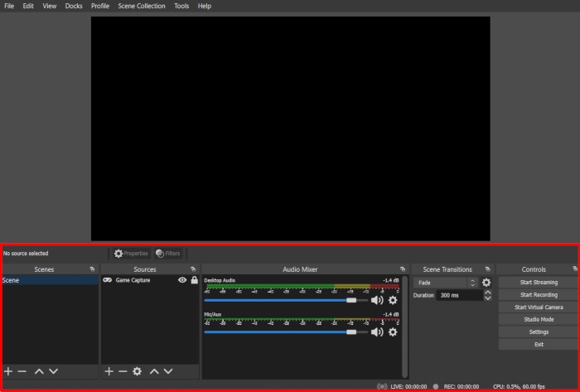Open the Help menu
This screenshot has width=580, height=392.
(205, 6)
